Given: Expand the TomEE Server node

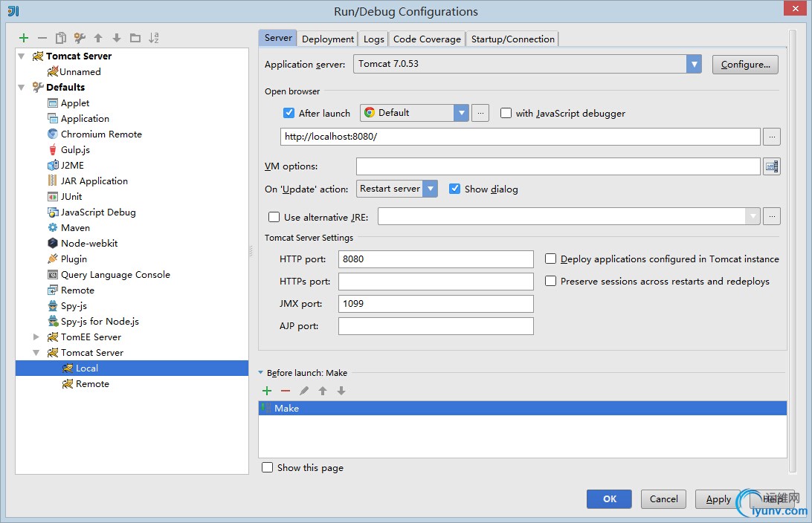Looking at the screenshot, I should 36,337.
